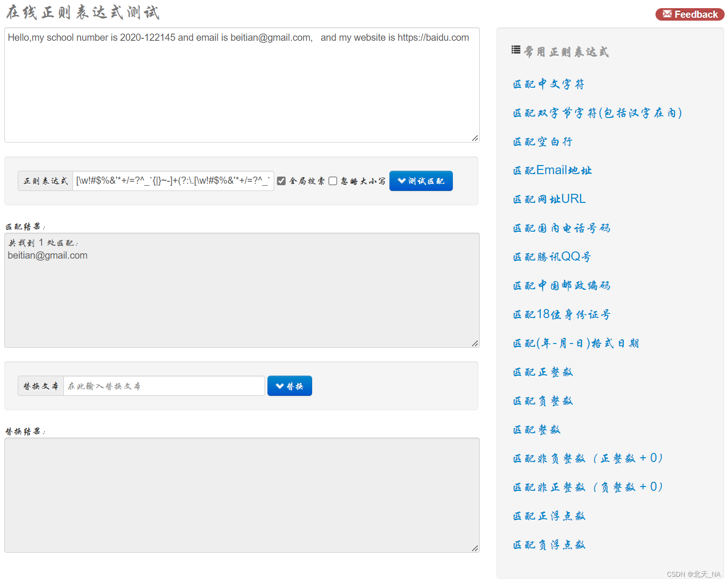728x582 pixels.
Task: Choose the 匹配国内电话号码 link
Action: point(561,228)
